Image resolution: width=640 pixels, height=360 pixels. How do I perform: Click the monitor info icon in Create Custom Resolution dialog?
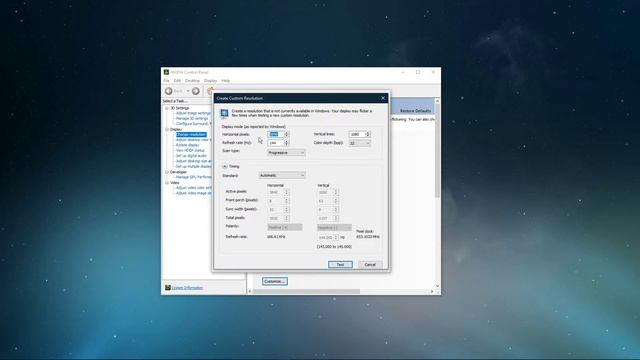pos(224,113)
